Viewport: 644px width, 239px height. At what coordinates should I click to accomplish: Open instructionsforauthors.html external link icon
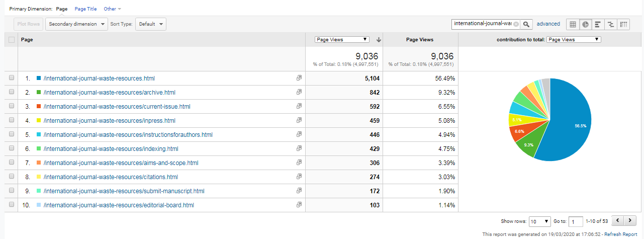(x=299, y=134)
